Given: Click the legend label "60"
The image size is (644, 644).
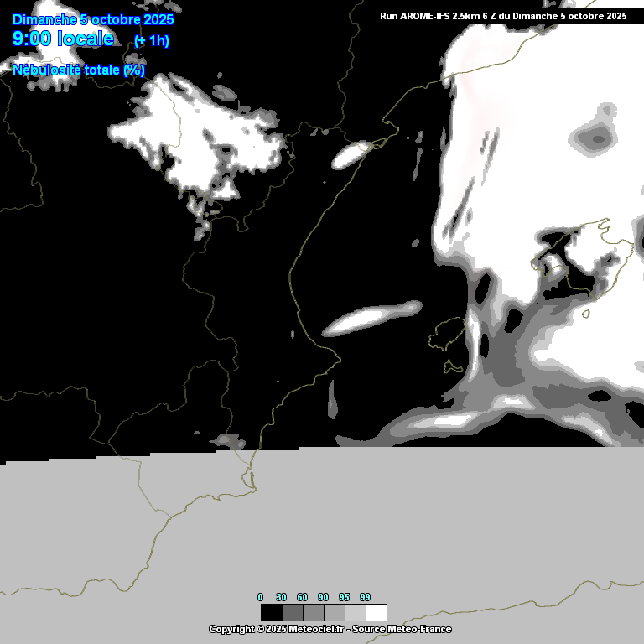Looking at the screenshot, I should tap(302, 597).
